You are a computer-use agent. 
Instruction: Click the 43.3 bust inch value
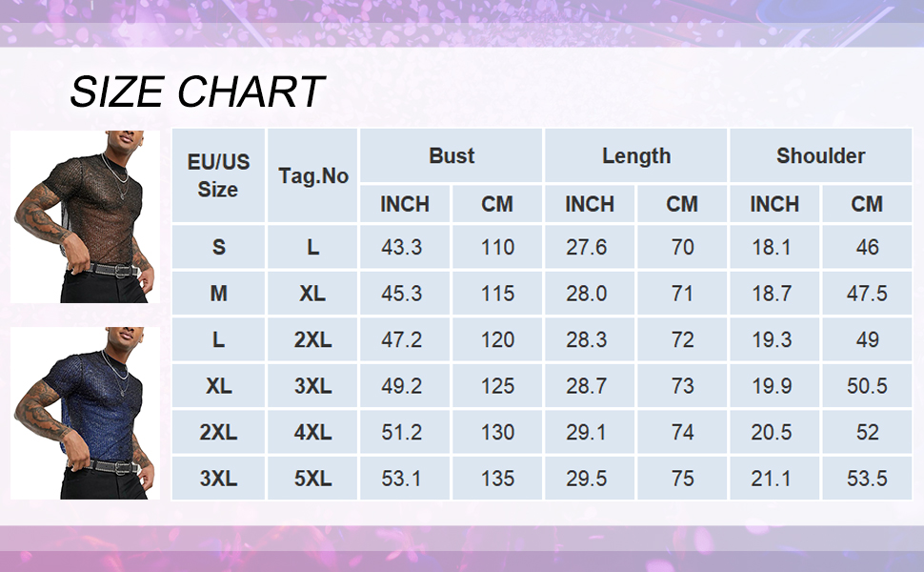pos(402,248)
